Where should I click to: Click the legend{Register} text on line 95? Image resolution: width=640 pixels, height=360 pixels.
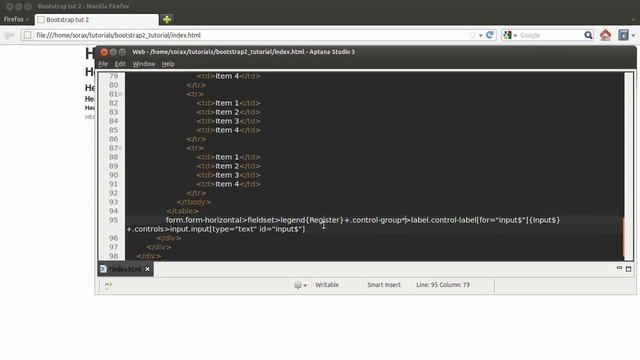tap(312, 220)
